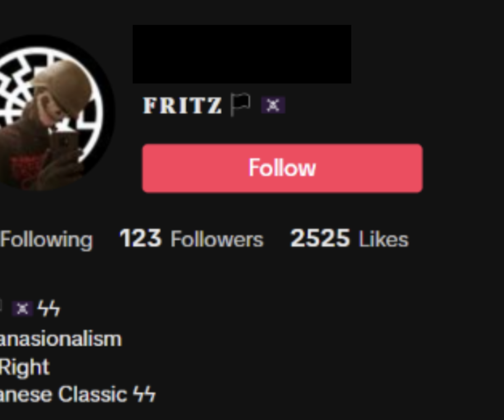Image resolution: width=504 pixels, height=420 pixels.
Task: Click the black flag emoji beside FRITZ
Action: pos(241,105)
